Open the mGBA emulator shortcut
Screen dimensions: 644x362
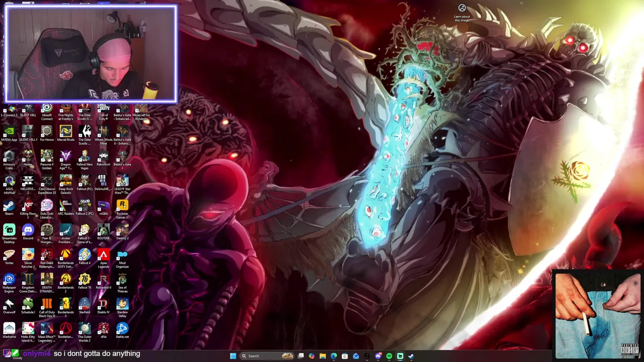pyautogui.click(x=103, y=208)
